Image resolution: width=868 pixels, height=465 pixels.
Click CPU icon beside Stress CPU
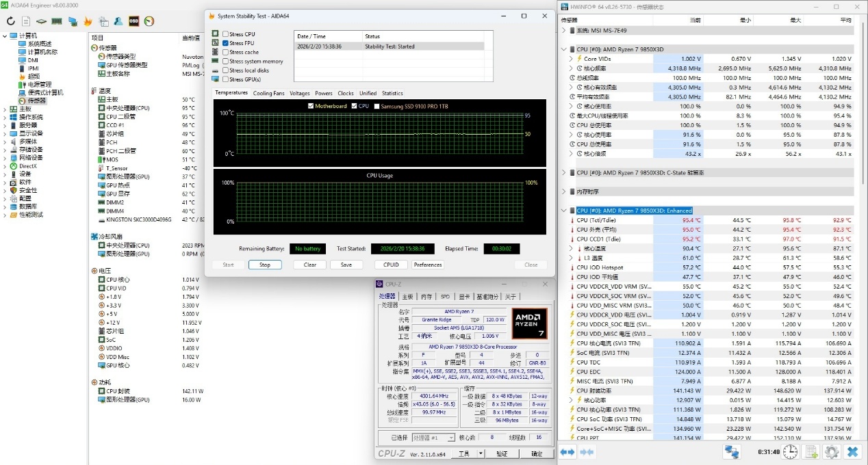click(x=216, y=34)
